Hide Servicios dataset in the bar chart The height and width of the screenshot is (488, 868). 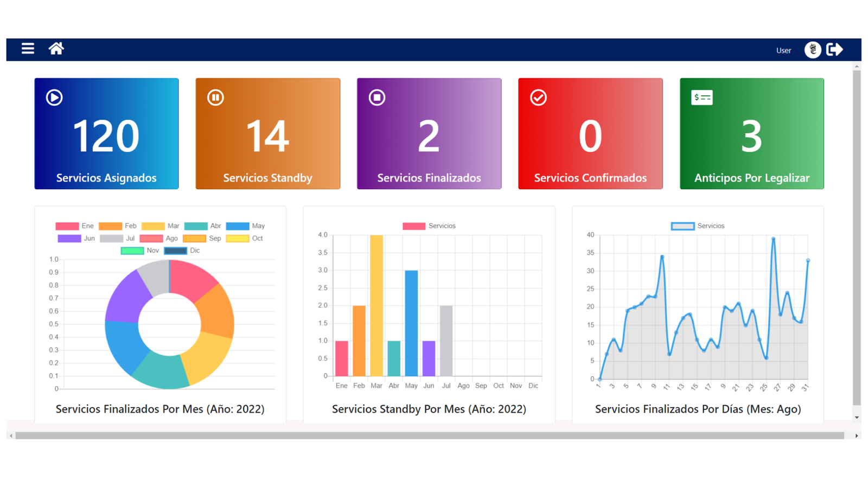[x=429, y=226]
